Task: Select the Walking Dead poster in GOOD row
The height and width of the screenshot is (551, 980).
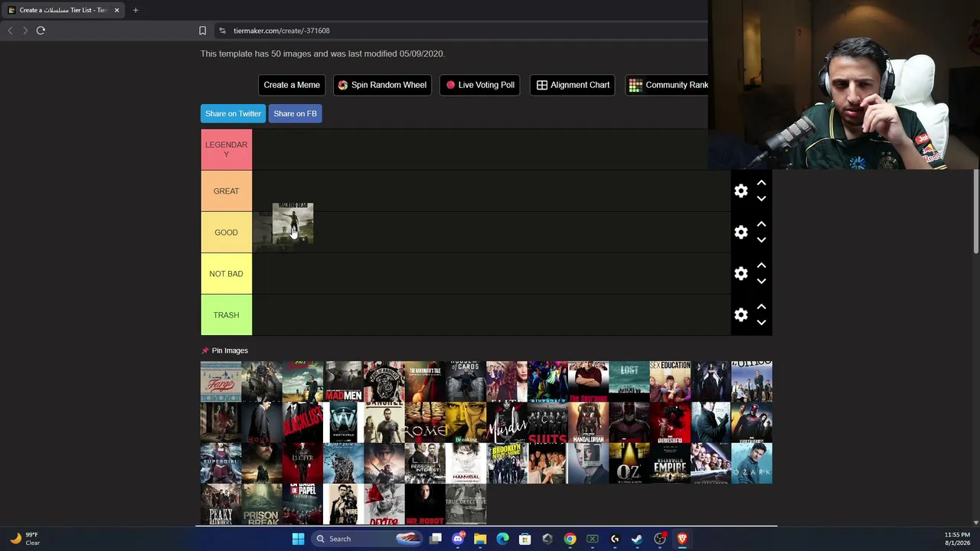Action: 292,223
